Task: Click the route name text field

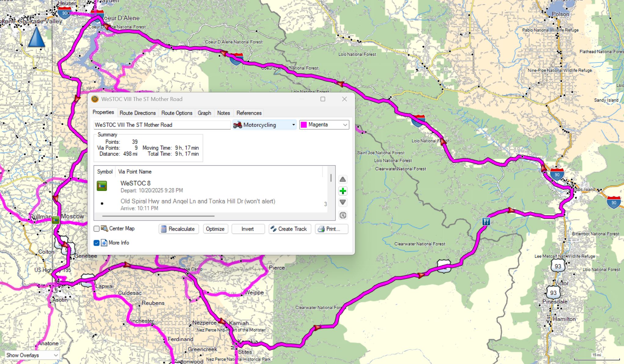Action: tap(162, 125)
